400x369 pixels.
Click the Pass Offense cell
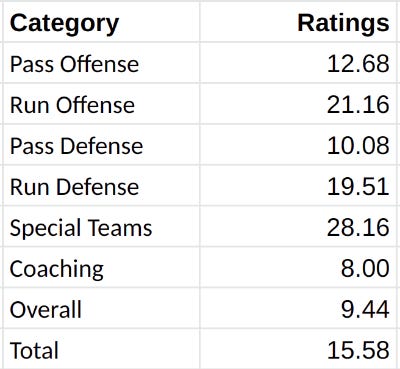tap(101, 63)
